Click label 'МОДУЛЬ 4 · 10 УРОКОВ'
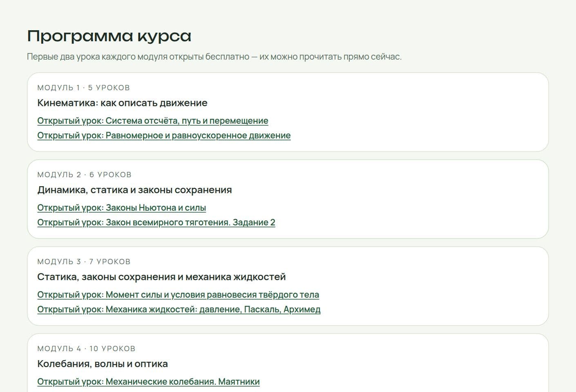The width and height of the screenshot is (576, 392). 86,349
